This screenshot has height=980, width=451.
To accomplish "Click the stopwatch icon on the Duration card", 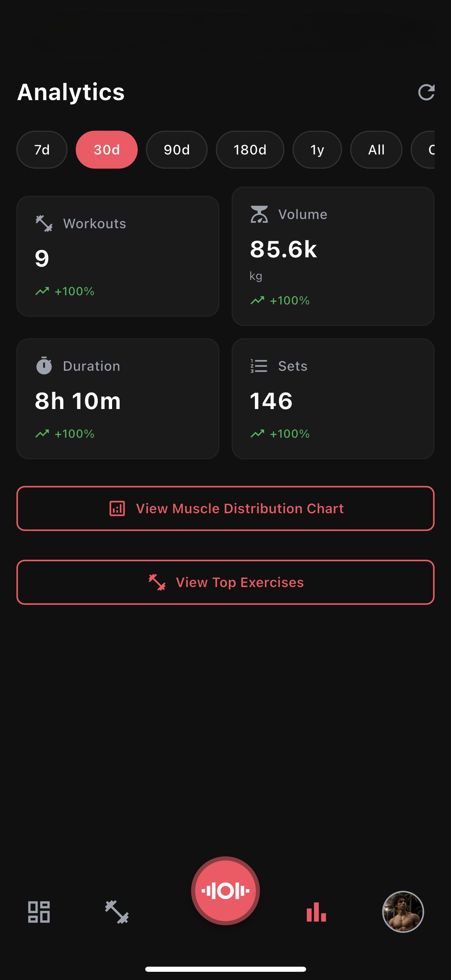I will tap(44, 366).
